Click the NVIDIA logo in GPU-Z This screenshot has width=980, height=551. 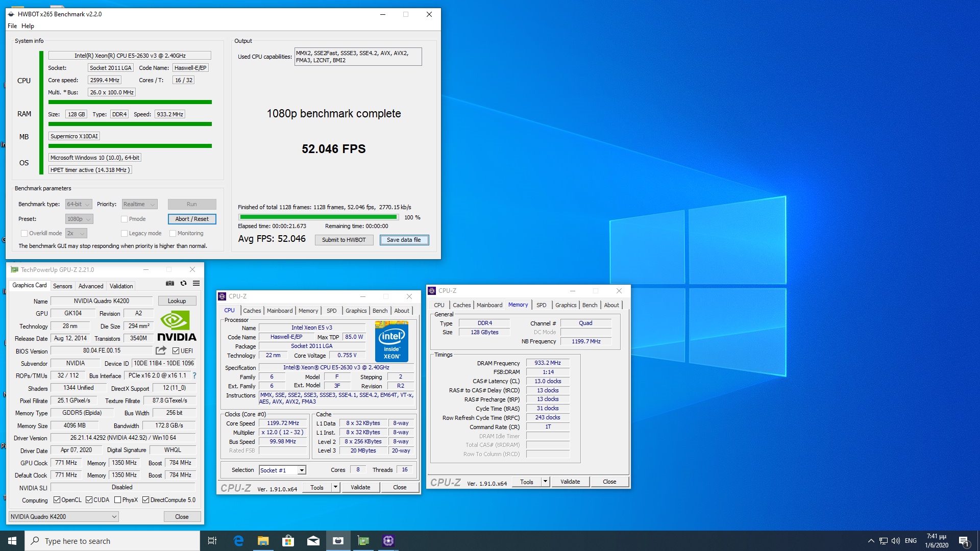177,326
